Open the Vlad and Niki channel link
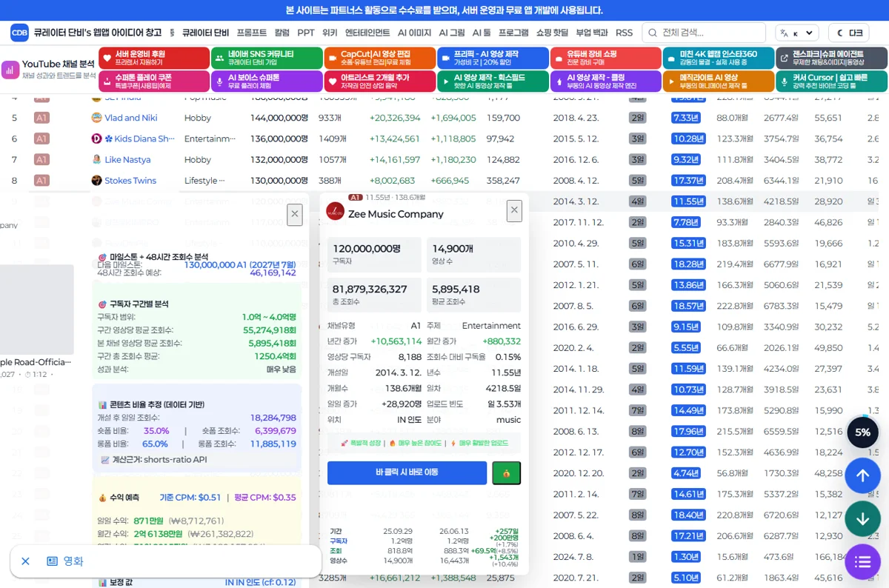Viewport: 889px width, 588px height. pos(131,118)
